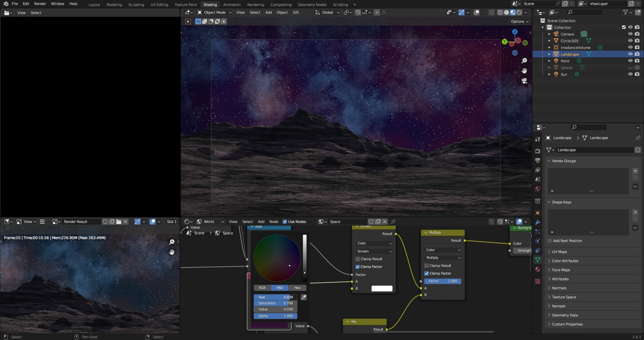The image size is (644, 340).
Task: Enable the Add Rest Position checkbox
Action: [x=550, y=241]
